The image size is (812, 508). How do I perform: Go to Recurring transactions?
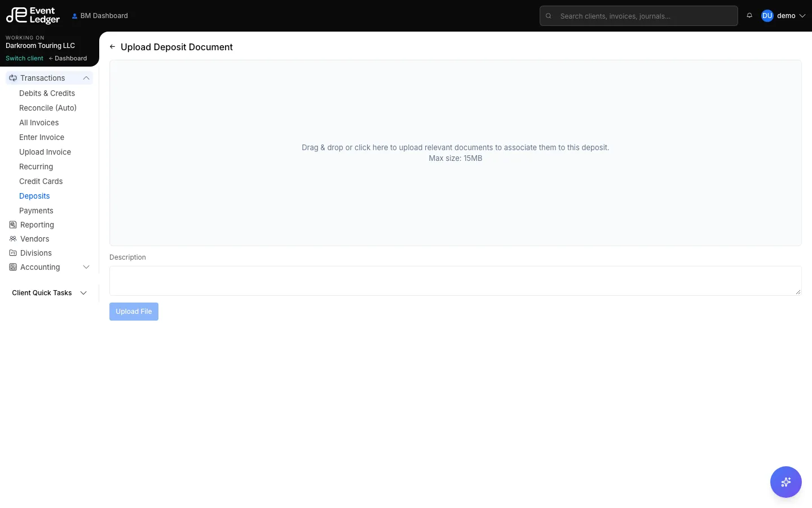36,167
